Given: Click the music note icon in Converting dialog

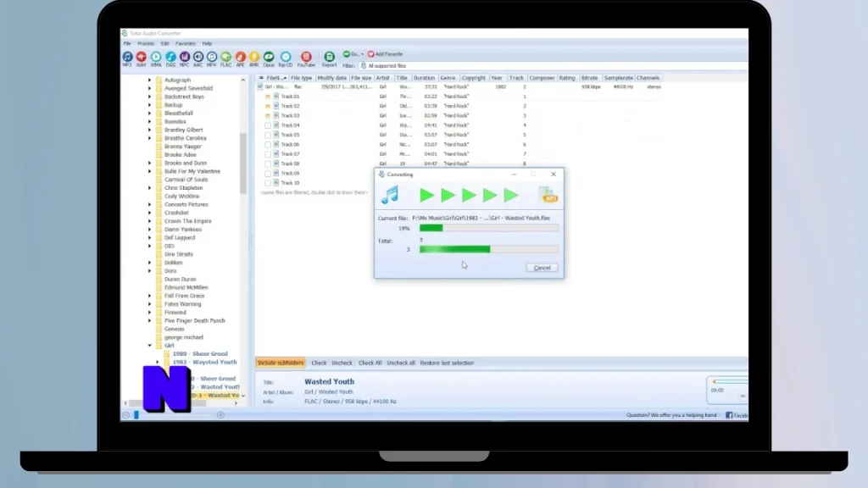Looking at the screenshot, I should [390, 195].
